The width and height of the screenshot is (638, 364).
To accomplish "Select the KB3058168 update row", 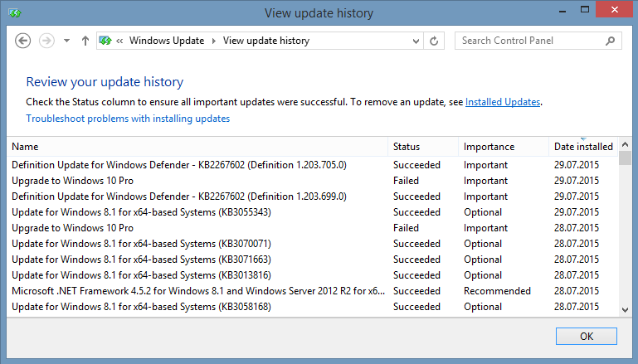I will tap(312, 307).
